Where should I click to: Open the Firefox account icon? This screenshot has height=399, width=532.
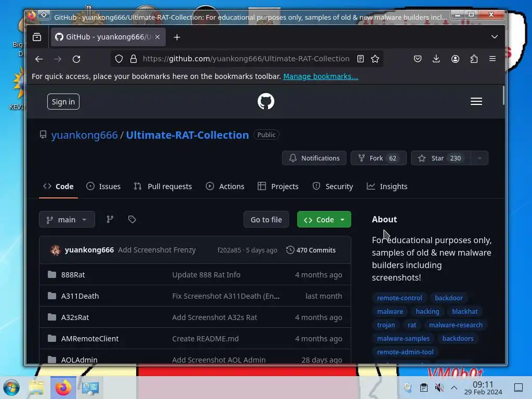(x=455, y=59)
